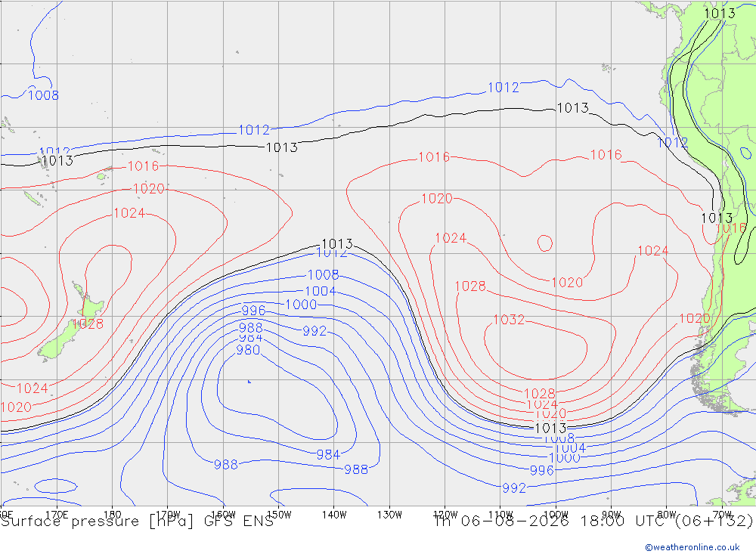Viewport: 756px width, 554px height.
Task: Select the '18:00 UTC (06+132)' forecast time text
Action: [666, 522]
